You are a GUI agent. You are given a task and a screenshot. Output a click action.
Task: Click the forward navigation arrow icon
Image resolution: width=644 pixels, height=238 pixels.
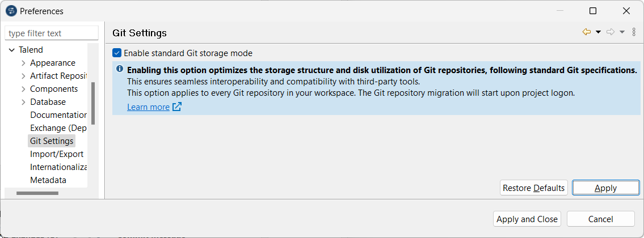(x=611, y=32)
